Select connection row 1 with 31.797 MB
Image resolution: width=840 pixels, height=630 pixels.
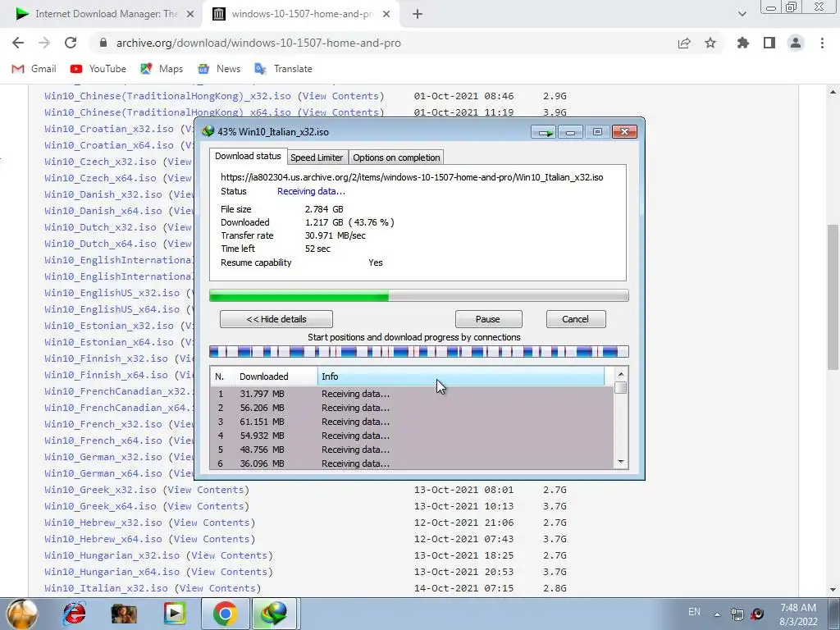(x=412, y=394)
